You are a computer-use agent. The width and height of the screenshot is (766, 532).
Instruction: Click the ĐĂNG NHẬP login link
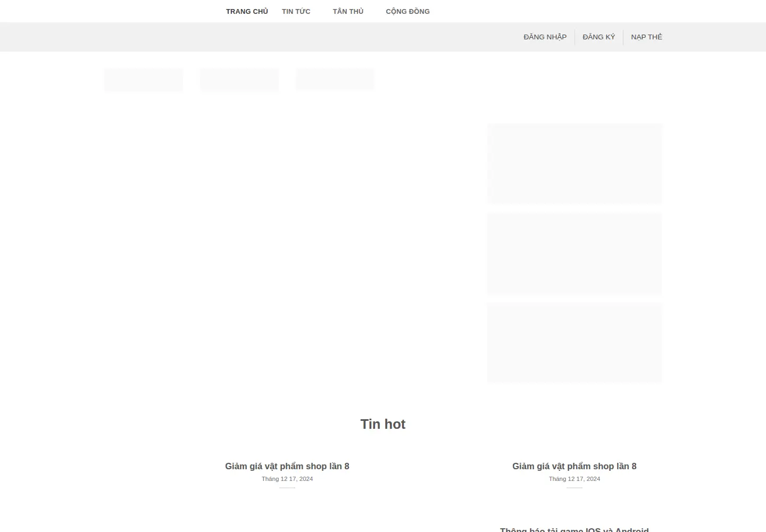tap(545, 37)
